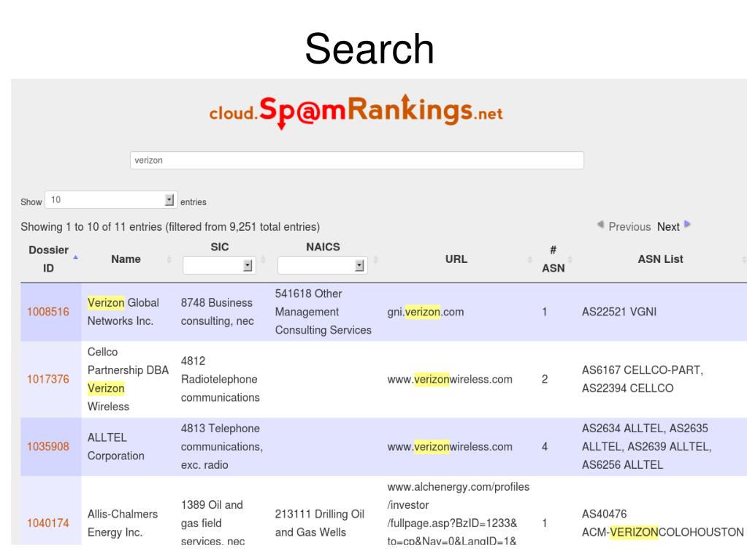The width and height of the screenshot is (747, 560).
Task: Click the URL column sort arrows
Action: pos(529,259)
